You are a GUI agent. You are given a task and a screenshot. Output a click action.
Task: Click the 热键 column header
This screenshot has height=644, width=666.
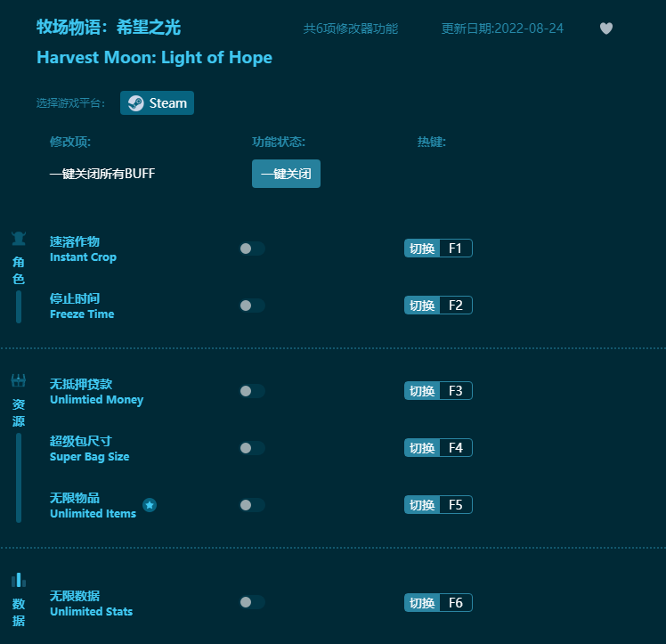[x=432, y=142]
